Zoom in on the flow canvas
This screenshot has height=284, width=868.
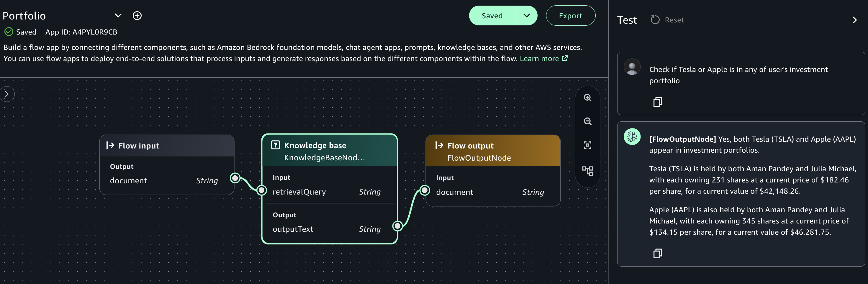[587, 98]
